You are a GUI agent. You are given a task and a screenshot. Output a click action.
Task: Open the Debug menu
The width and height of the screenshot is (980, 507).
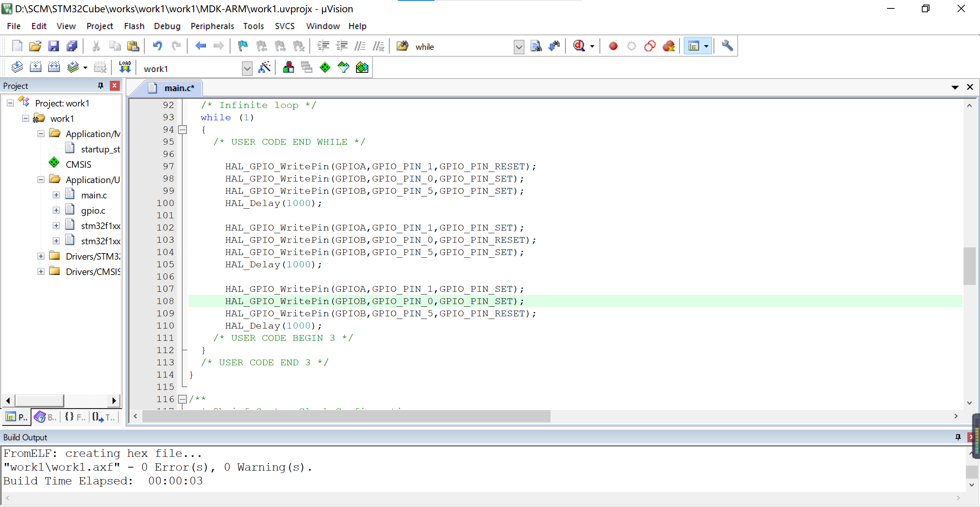pos(167,26)
